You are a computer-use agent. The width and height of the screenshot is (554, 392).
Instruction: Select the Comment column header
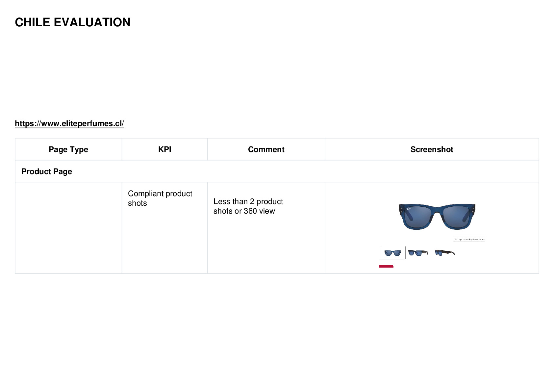pyautogui.click(x=266, y=149)
